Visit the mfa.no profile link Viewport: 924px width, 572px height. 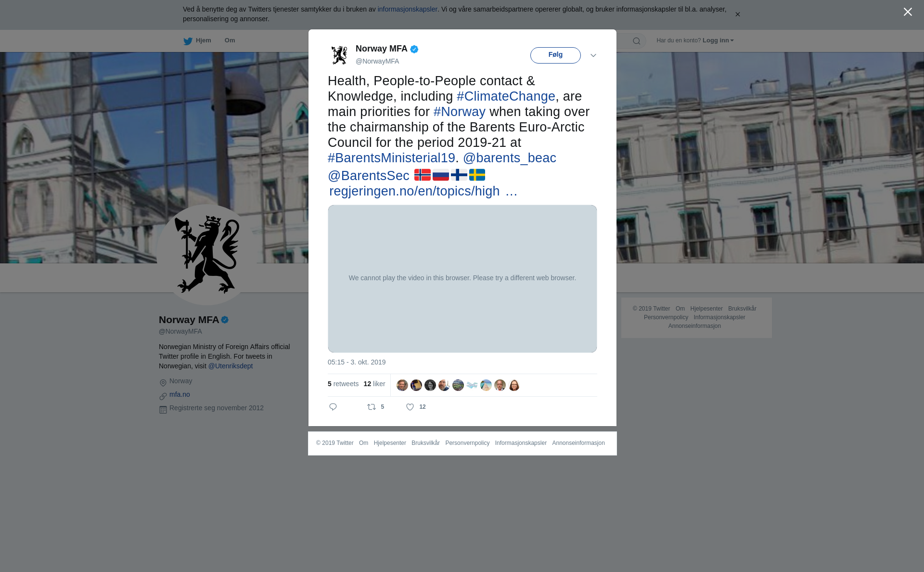(180, 394)
